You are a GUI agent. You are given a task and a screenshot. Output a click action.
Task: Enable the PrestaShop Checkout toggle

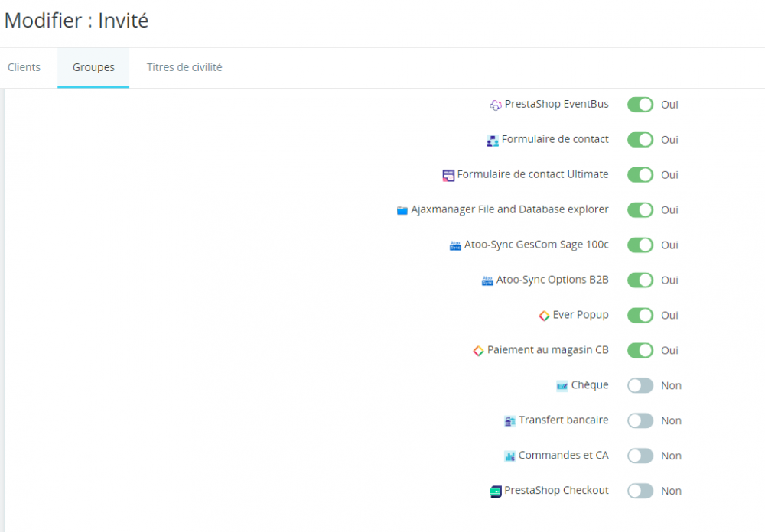(640, 490)
